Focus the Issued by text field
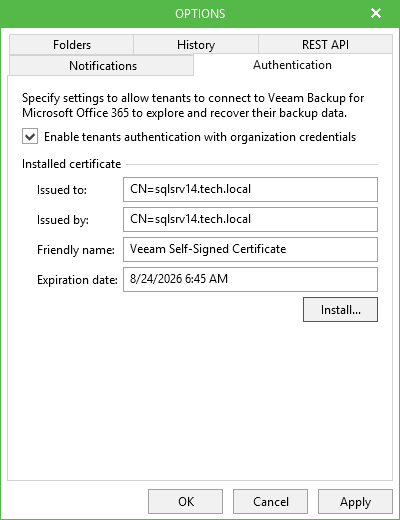This screenshot has height=520, width=400. click(250, 219)
